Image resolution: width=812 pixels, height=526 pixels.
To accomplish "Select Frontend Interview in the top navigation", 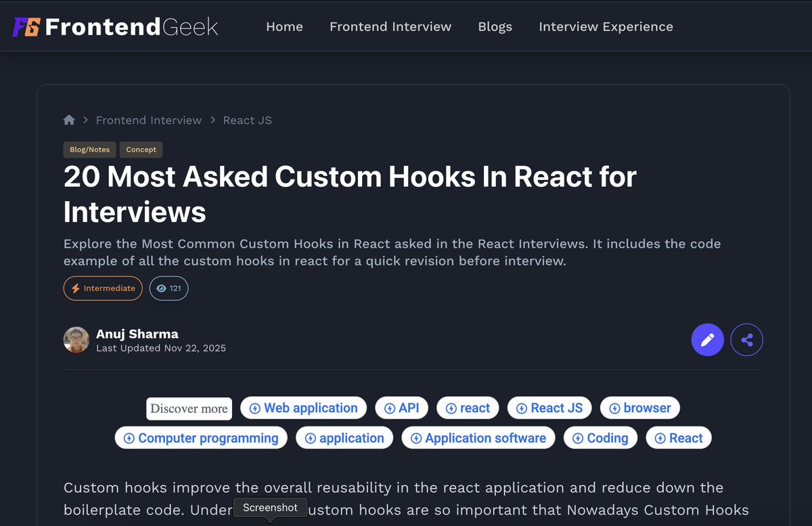I will [x=390, y=26].
